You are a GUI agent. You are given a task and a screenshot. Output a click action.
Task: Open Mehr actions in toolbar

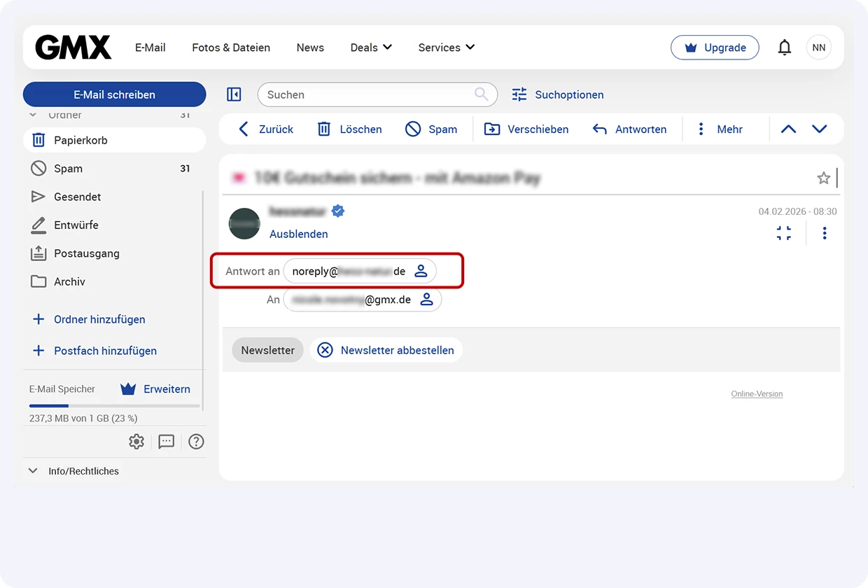pos(720,129)
